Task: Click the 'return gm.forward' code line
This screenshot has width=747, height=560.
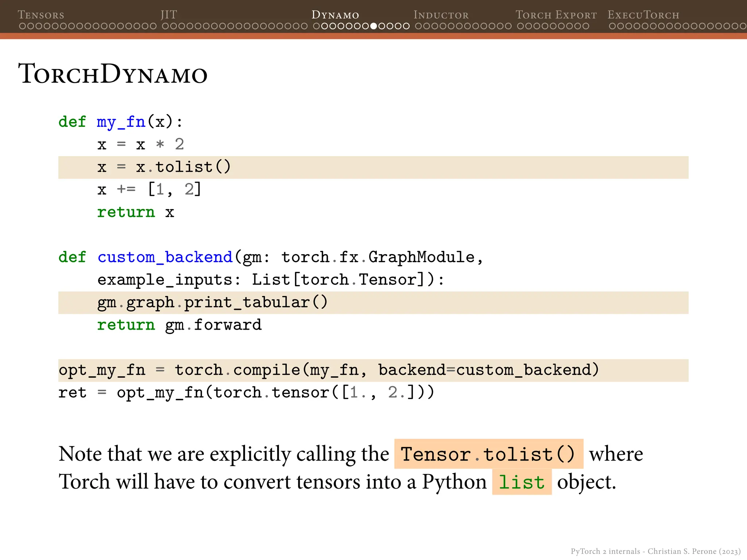Action: pyautogui.click(x=179, y=325)
